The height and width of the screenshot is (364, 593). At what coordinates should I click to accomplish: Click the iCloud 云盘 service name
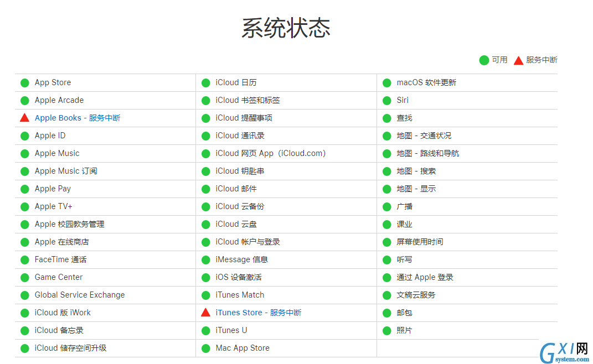236,224
